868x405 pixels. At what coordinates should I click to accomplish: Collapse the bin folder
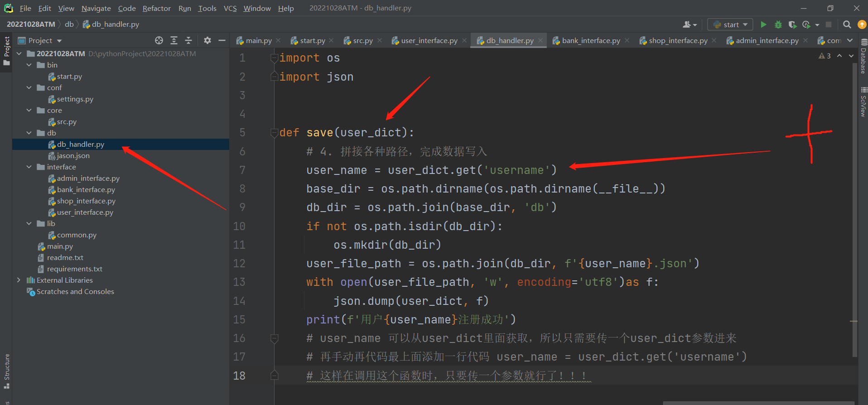pos(29,65)
